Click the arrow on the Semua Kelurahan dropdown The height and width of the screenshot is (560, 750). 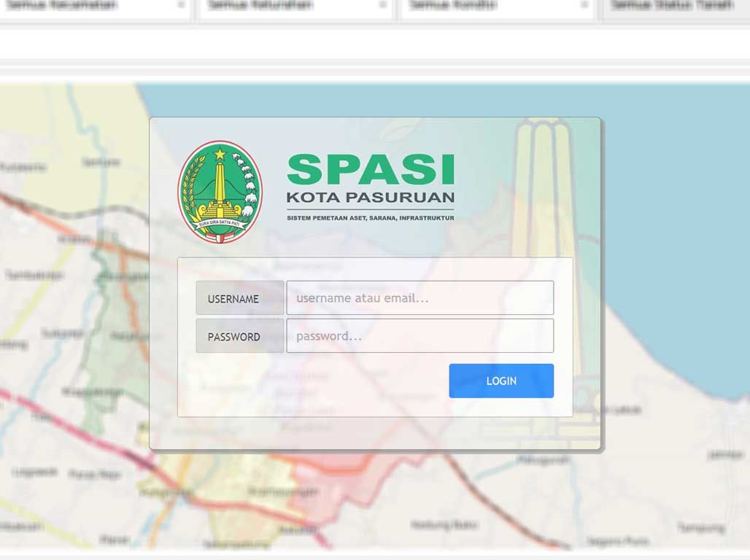(383, 5)
